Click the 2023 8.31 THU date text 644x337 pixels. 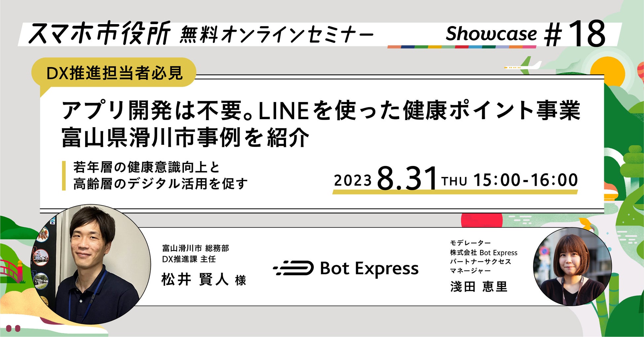(400, 179)
